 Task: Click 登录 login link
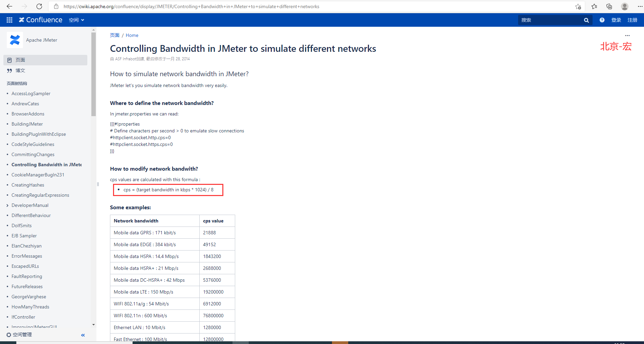[616, 20]
